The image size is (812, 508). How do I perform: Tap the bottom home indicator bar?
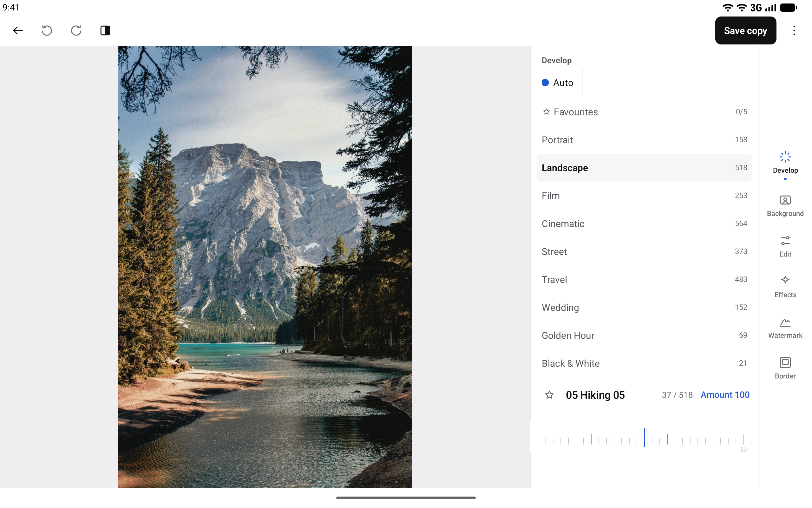[406, 498]
